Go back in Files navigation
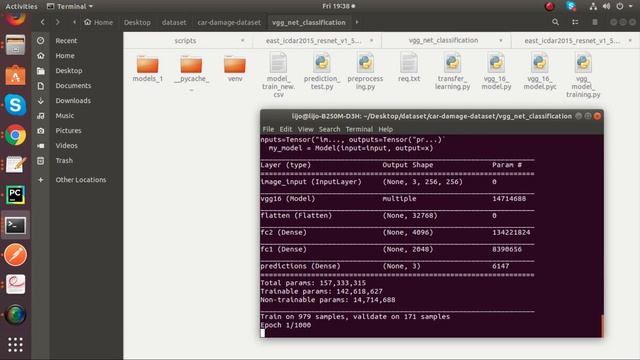The width and height of the screenshot is (640, 360). 42,22
